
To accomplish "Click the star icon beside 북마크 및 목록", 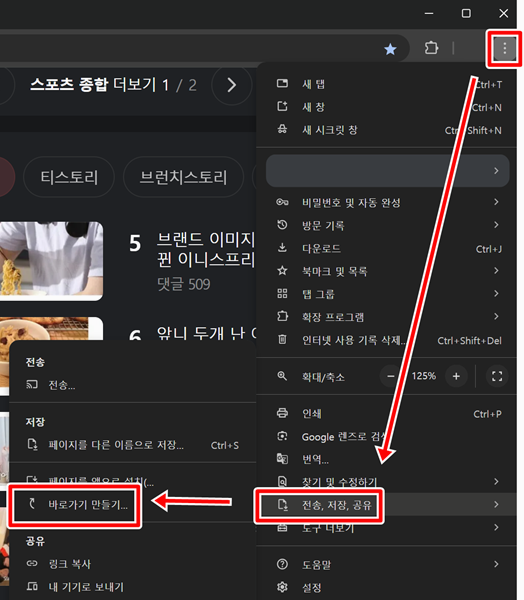I will [282, 271].
